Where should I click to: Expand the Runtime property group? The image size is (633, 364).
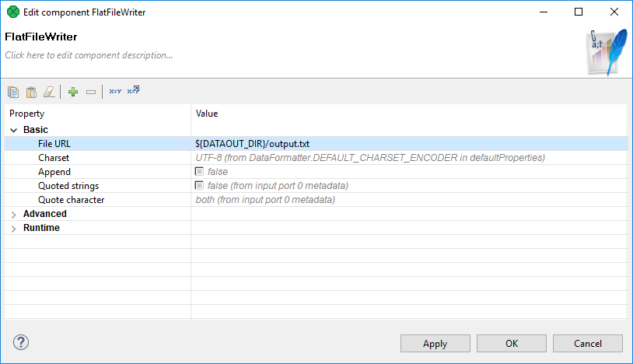point(14,229)
